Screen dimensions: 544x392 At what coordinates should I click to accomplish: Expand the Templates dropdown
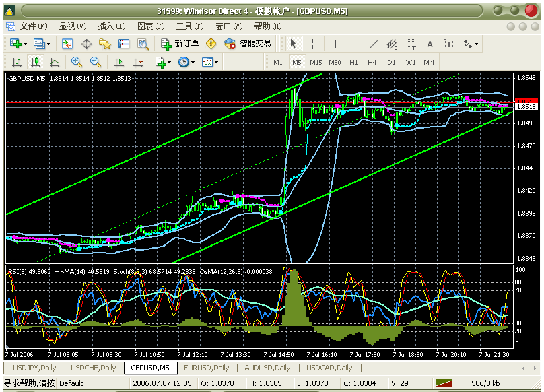click(211, 62)
